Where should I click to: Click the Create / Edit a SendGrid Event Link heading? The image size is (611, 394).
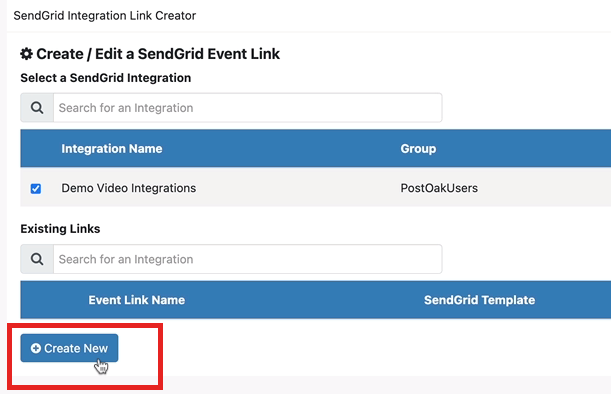point(158,54)
